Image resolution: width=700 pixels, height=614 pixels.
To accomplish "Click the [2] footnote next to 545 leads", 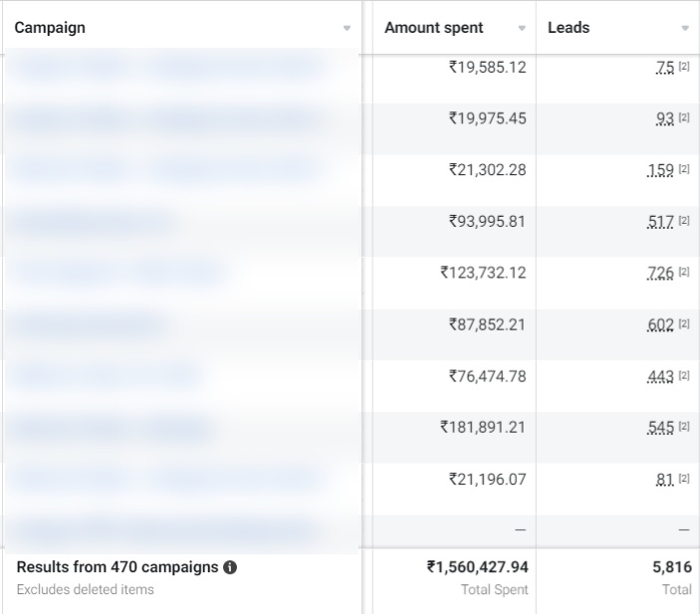I will [684, 427].
